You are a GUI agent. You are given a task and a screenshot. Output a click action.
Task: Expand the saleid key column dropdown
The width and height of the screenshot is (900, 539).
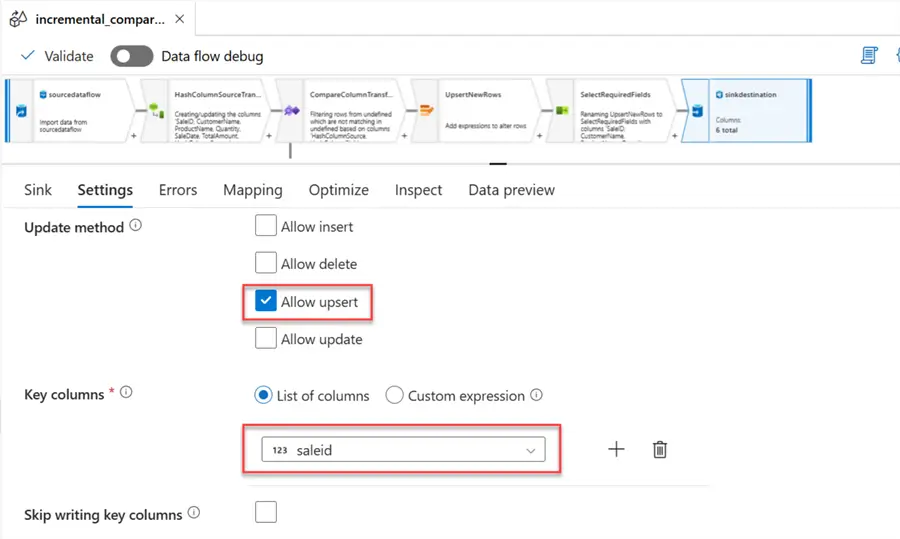530,451
